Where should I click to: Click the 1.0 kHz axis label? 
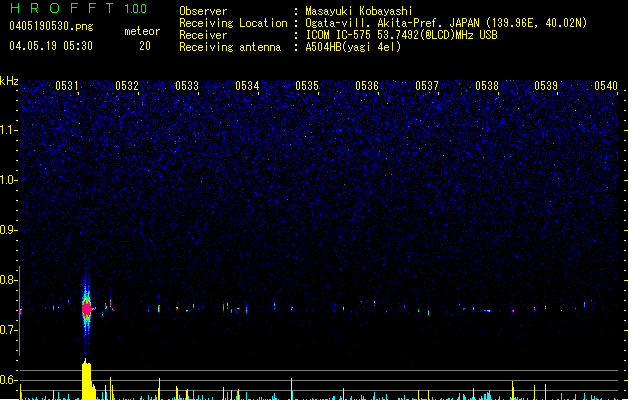point(9,180)
